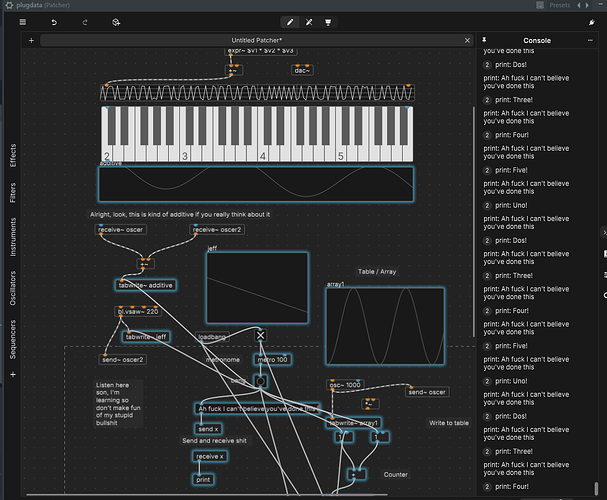This screenshot has height=500, width=607.
Task: Click the 'Alright, look, this is kind of additive' comment
Action: pyautogui.click(x=180, y=214)
